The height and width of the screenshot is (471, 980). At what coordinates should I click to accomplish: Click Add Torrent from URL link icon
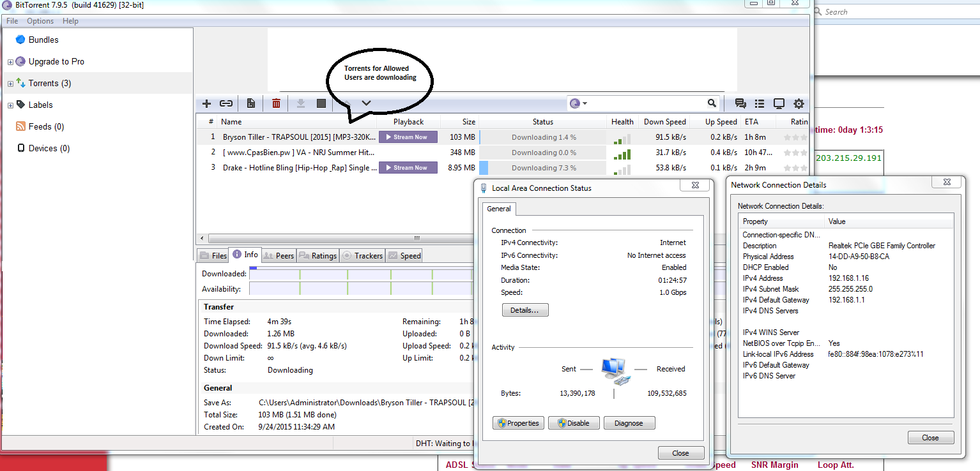[226, 103]
